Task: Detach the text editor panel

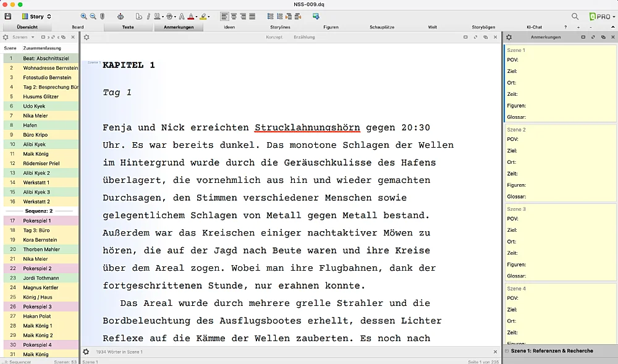Action: tap(486, 37)
